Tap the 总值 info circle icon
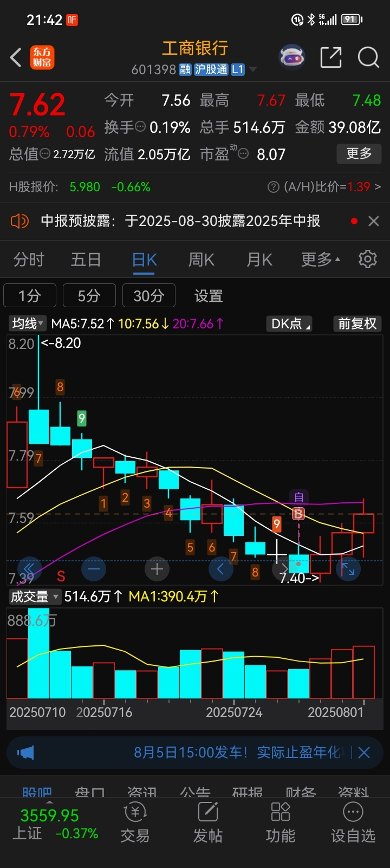Viewport: 390px width, 868px height. (x=45, y=154)
